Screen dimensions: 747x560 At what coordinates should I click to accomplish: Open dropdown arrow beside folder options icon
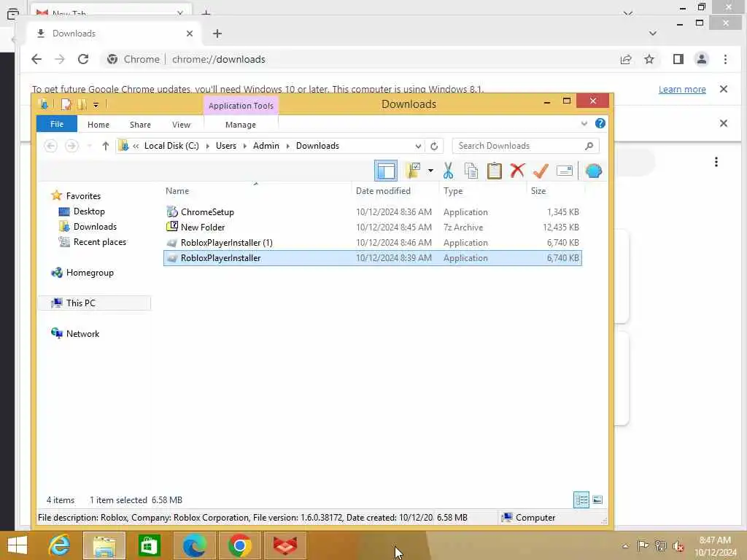click(430, 171)
